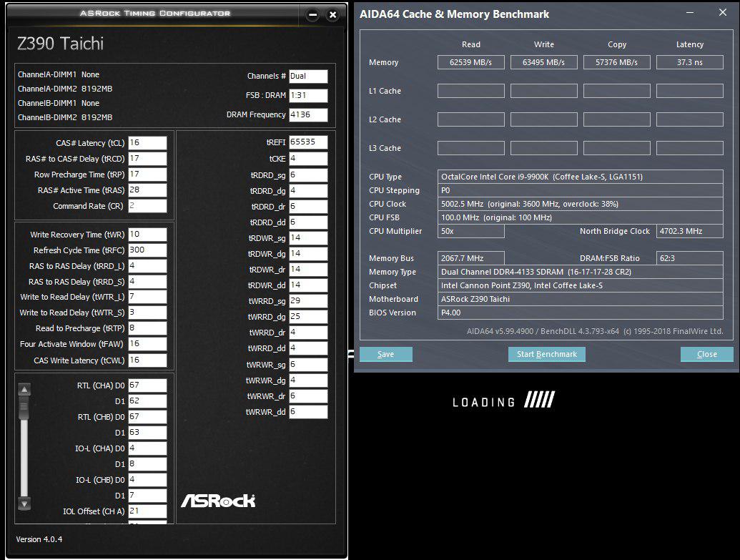Select the tRCD value field
740x560 pixels.
click(x=147, y=159)
